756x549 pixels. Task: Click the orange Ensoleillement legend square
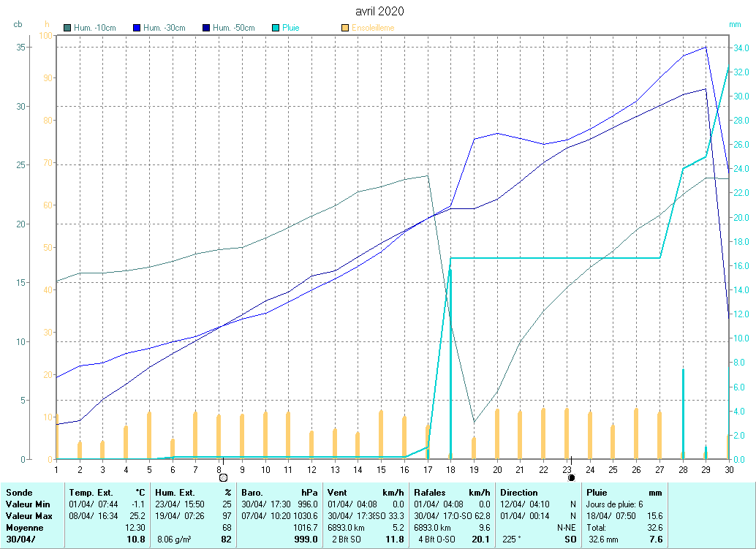tap(345, 28)
